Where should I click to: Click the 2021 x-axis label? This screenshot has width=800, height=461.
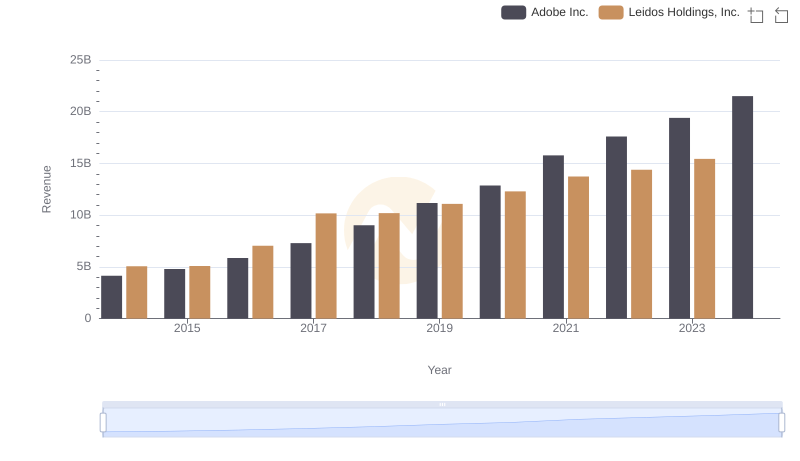tap(565, 328)
